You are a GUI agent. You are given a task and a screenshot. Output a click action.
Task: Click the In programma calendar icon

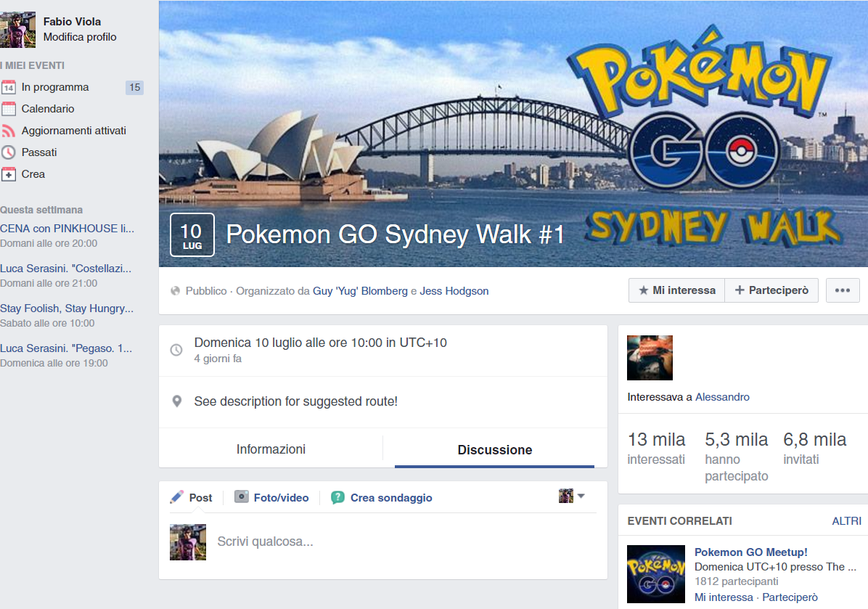click(x=8, y=87)
